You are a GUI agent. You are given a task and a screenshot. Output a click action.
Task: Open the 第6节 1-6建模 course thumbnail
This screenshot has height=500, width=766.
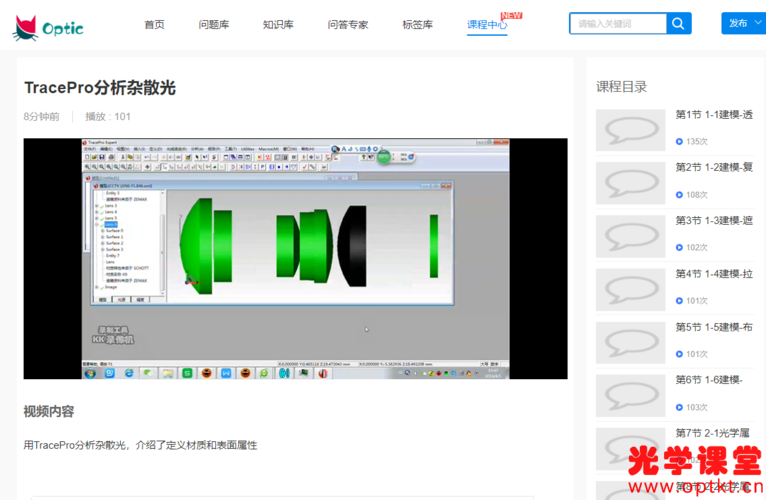(x=630, y=395)
